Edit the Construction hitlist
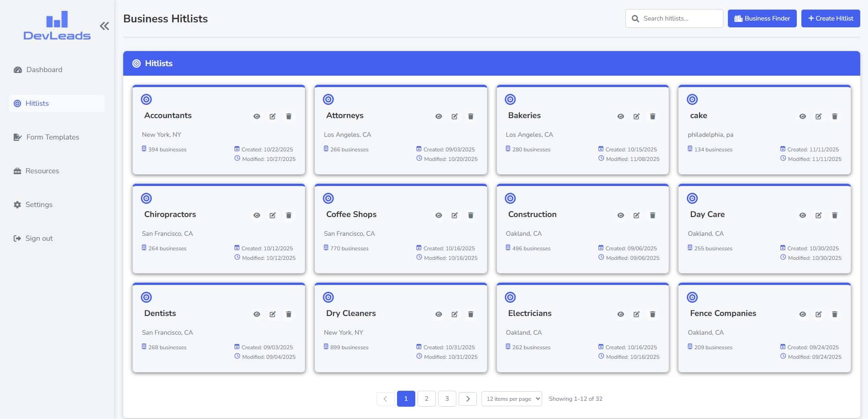The height and width of the screenshot is (419, 868). click(x=636, y=216)
